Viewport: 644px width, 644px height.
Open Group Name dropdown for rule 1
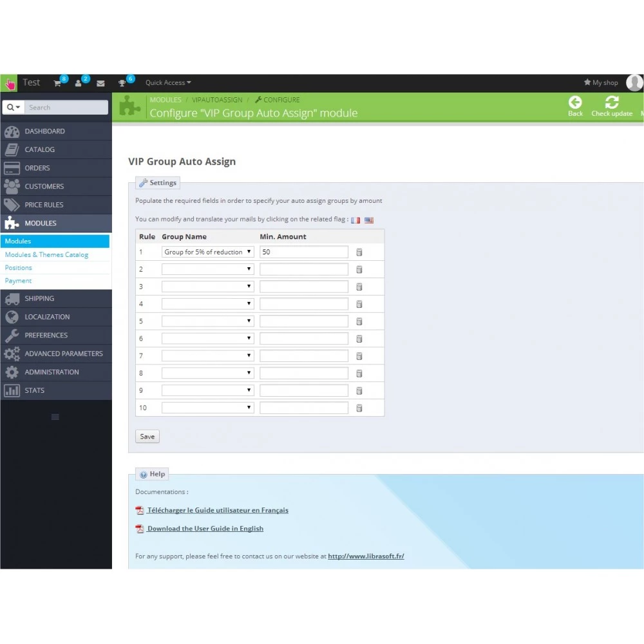coord(207,252)
